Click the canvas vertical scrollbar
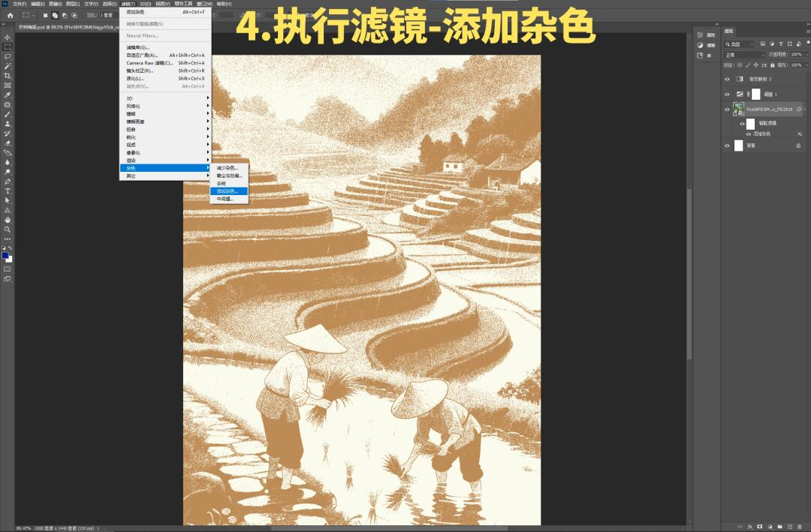Image resolution: width=811 pixels, height=532 pixels. tap(689, 274)
